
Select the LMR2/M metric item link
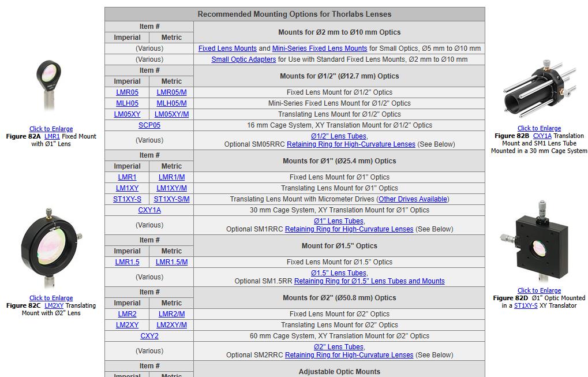(x=172, y=314)
